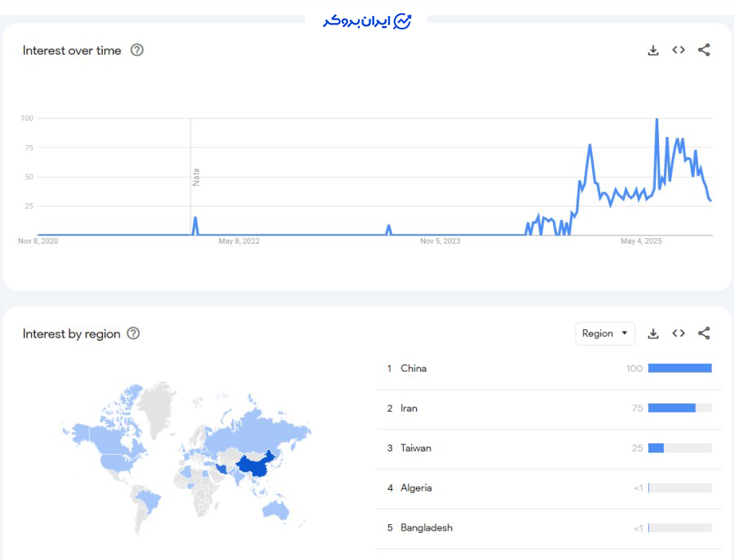Open the Algeria region entry
Viewport: 734px width, 560px height.
416,488
